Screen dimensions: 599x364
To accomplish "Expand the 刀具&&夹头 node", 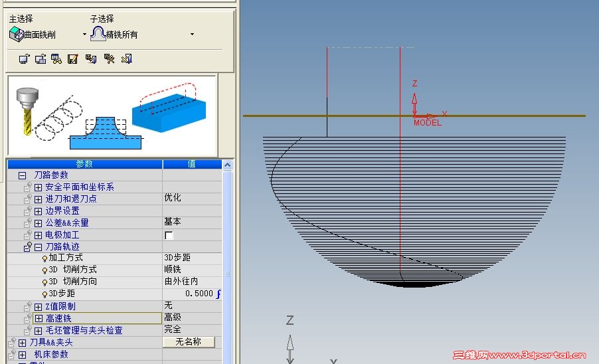I will click(22, 343).
